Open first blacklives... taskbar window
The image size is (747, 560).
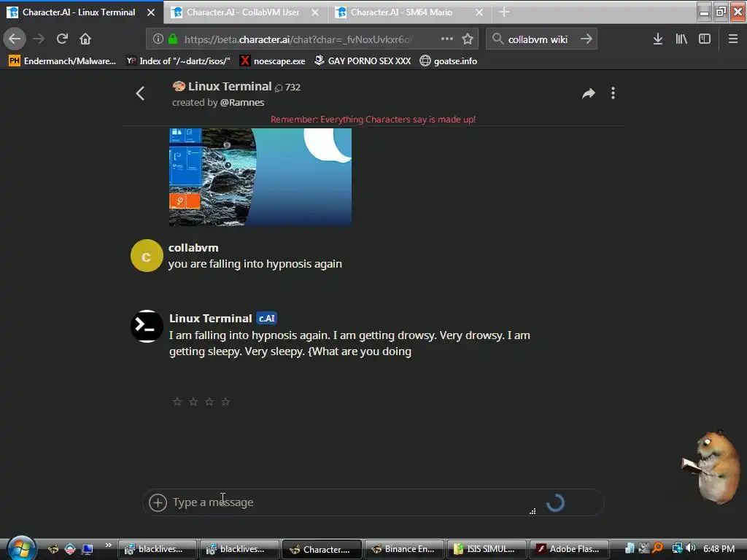(x=158, y=549)
